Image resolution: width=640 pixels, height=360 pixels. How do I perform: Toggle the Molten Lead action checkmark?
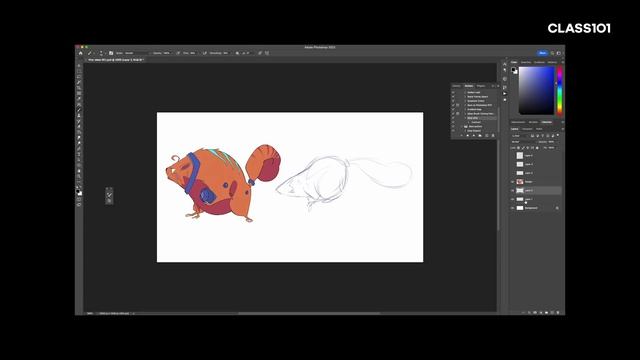coord(453,93)
